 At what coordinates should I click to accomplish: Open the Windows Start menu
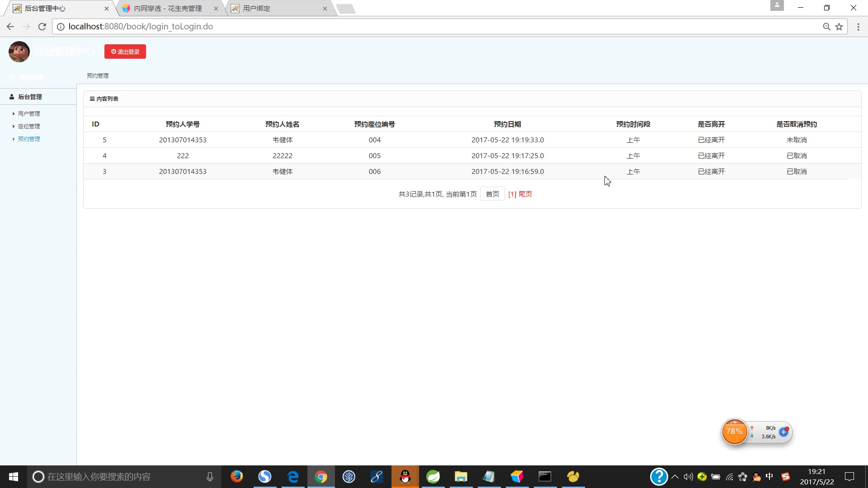click(x=14, y=477)
